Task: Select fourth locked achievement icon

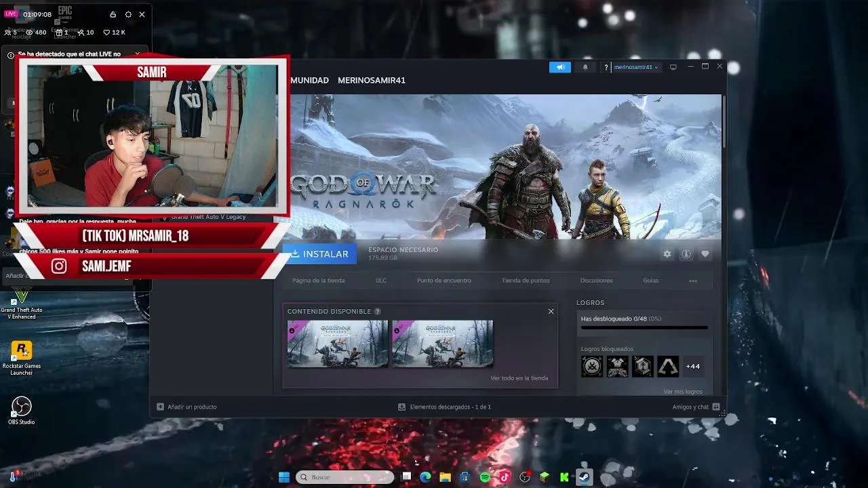Action: pyautogui.click(x=668, y=367)
